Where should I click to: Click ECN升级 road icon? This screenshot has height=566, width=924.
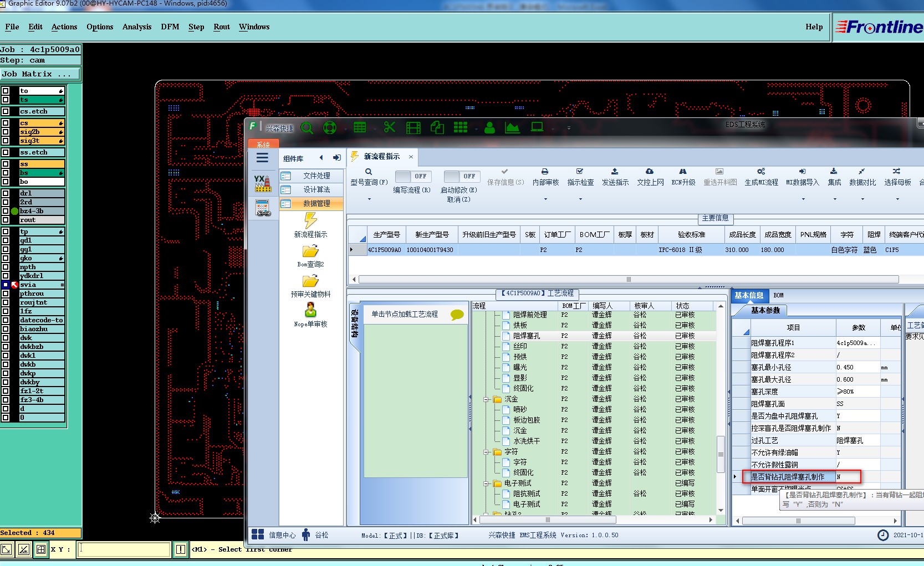tap(683, 172)
